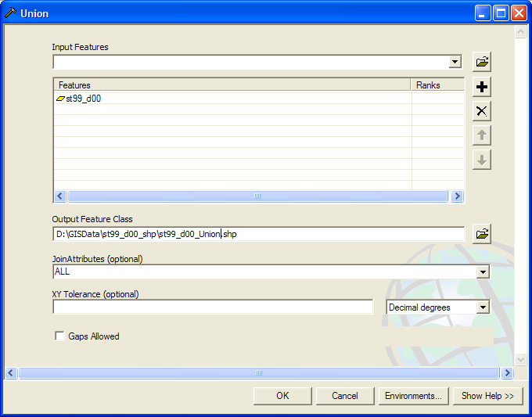Browse for input features folder icon

(482, 62)
